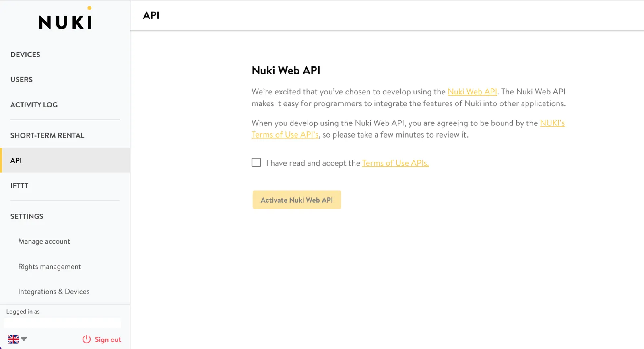Follow the Nuki Web API link
This screenshot has width=644, height=349.
[472, 92]
